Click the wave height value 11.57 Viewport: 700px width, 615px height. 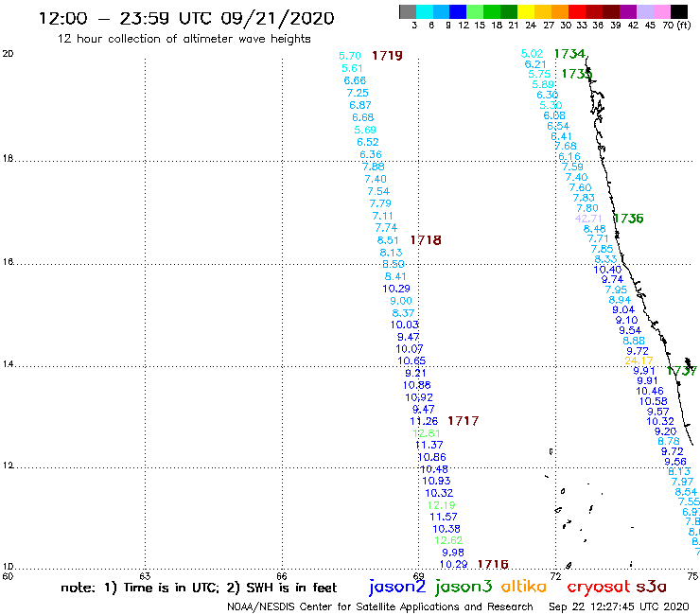pyautogui.click(x=444, y=517)
